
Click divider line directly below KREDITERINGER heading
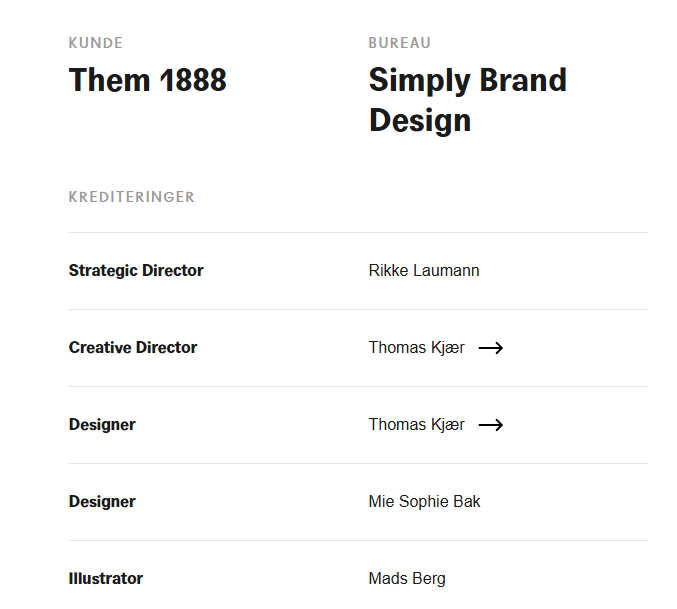click(x=358, y=233)
